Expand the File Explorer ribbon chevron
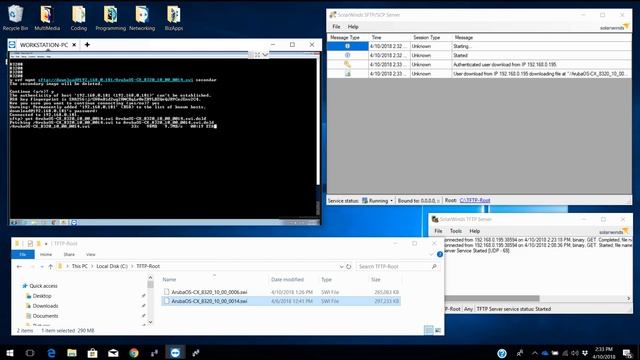This screenshot has height=360, width=640. coord(431,254)
